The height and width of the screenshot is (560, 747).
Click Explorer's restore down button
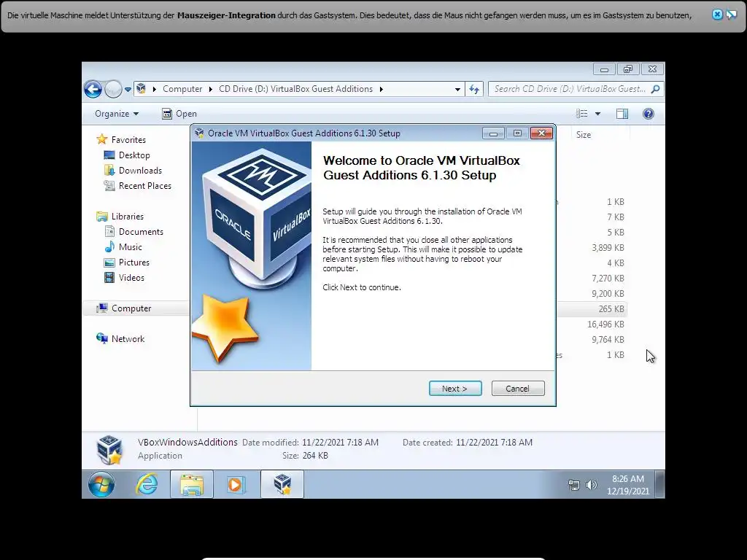[x=628, y=69]
